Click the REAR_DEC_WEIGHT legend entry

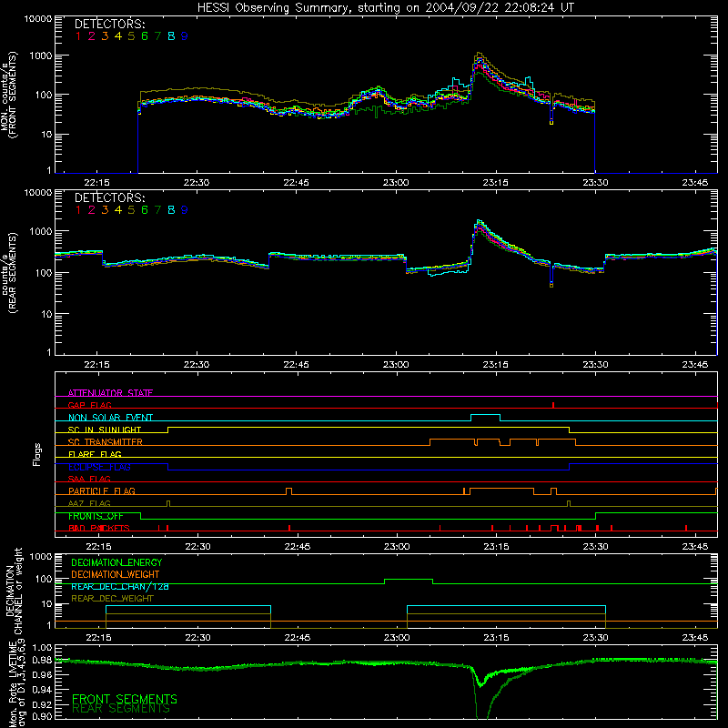coord(112,599)
